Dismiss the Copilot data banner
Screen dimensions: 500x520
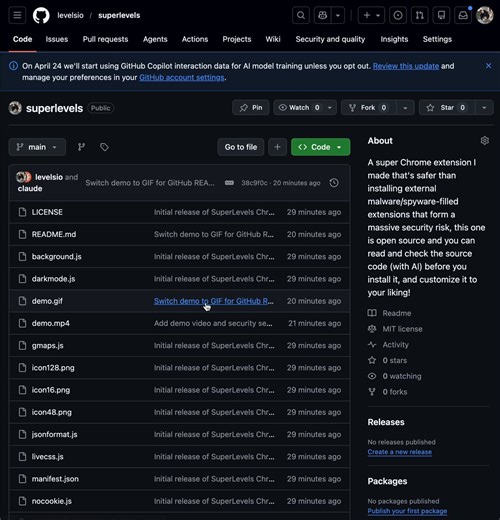(488, 66)
